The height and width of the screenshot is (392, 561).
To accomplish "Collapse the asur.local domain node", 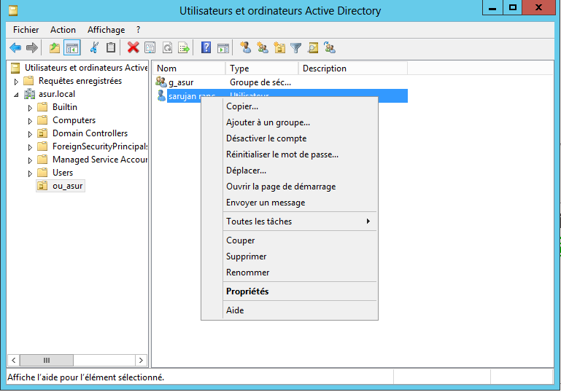I will point(16,95).
